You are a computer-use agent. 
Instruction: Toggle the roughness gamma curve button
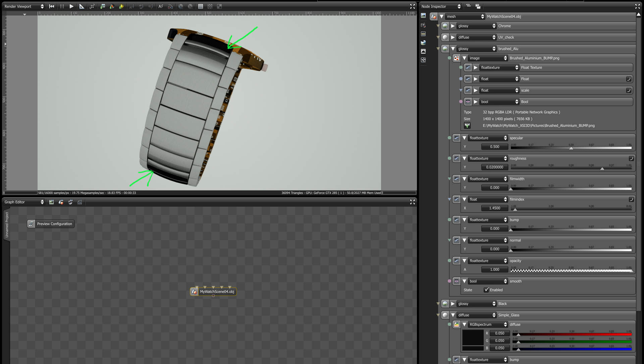(x=631, y=158)
